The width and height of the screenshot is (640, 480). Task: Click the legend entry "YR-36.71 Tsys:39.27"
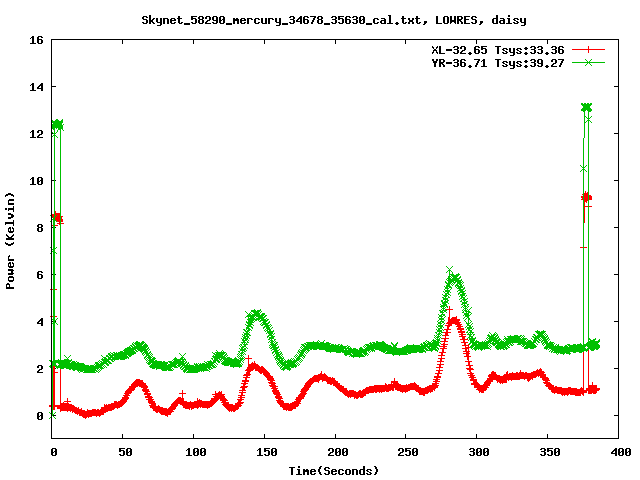click(x=498, y=63)
